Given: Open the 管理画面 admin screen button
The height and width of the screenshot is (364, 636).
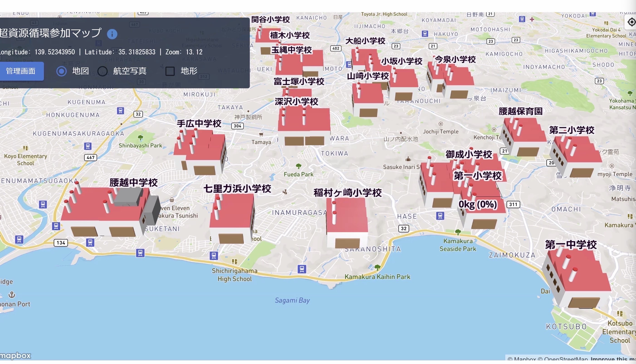Looking at the screenshot, I should click(x=21, y=71).
